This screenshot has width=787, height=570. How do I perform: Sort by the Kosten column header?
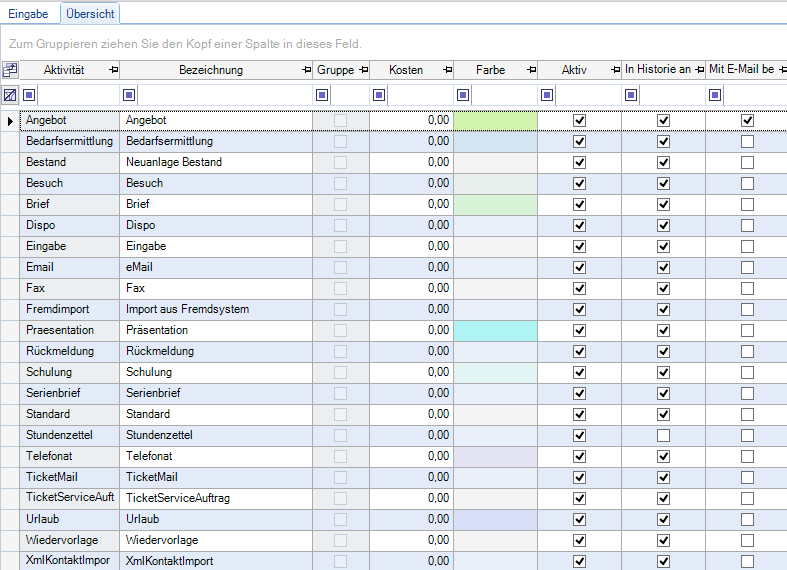coord(405,70)
